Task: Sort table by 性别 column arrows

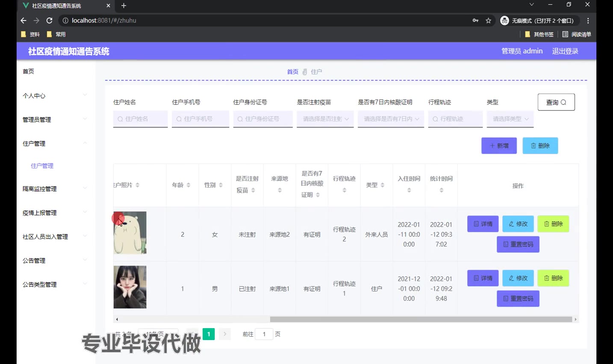Action: click(x=221, y=185)
